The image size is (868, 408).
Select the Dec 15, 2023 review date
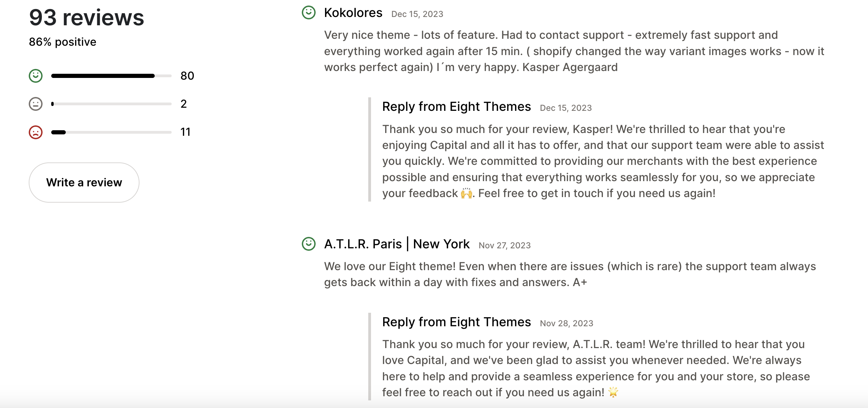coord(417,14)
